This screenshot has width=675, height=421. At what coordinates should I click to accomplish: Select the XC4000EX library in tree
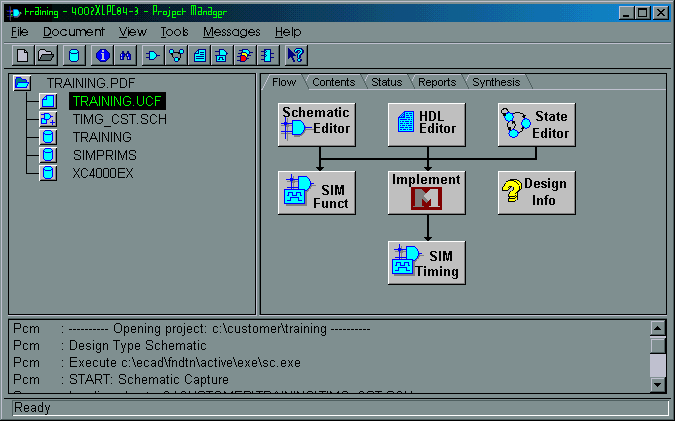click(102, 173)
